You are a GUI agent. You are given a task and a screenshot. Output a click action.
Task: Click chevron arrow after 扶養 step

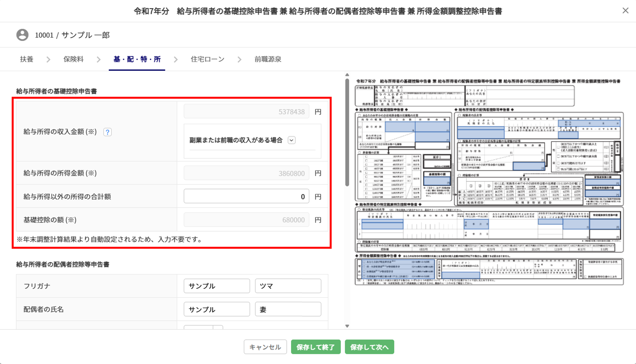click(x=48, y=59)
